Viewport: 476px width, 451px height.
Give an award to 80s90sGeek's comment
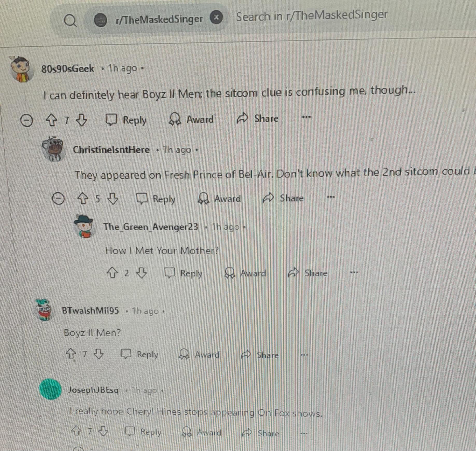[x=191, y=120]
